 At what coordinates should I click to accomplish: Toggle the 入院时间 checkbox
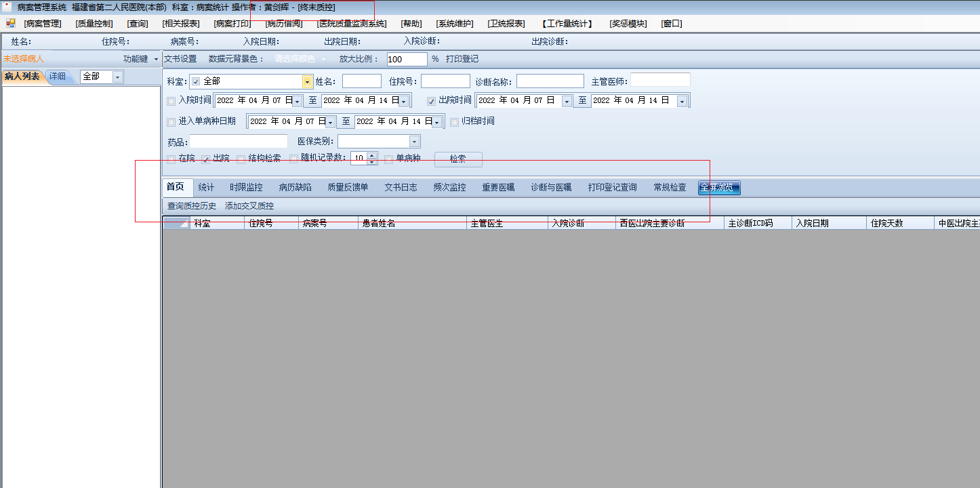(171, 101)
